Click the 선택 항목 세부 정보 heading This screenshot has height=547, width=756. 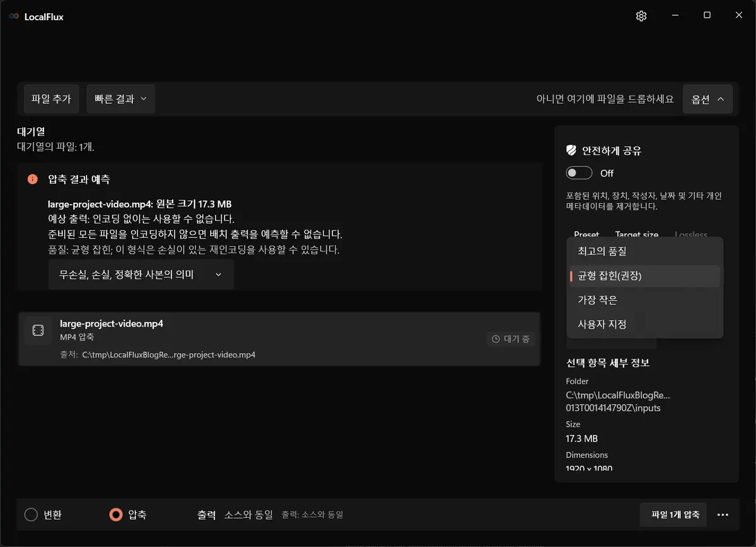(607, 363)
